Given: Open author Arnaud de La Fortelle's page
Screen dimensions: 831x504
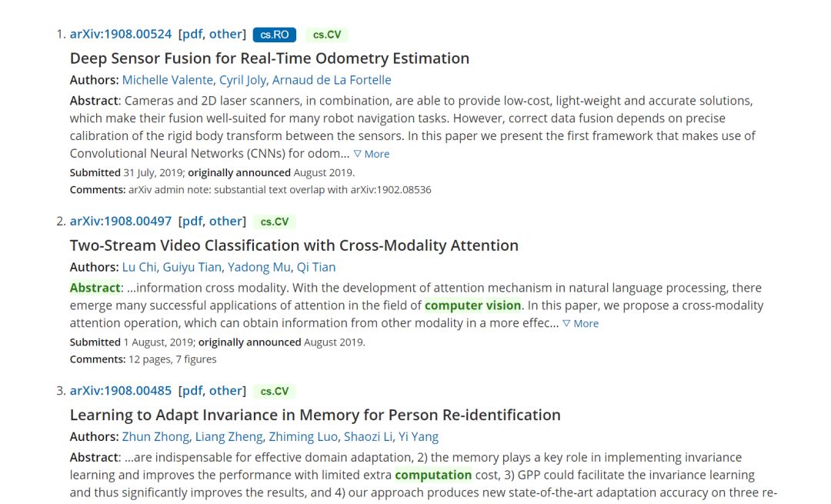Looking at the screenshot, I should click(x=332, y=80).
